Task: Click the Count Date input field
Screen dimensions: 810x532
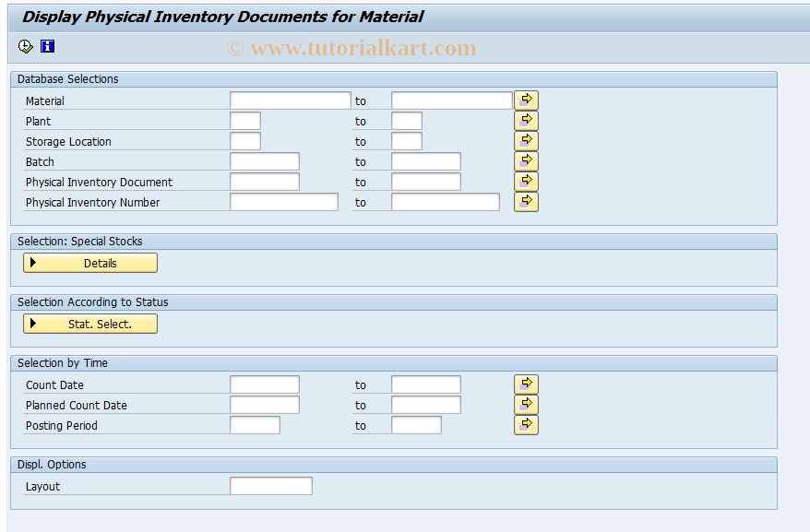Action: (265, 384)
